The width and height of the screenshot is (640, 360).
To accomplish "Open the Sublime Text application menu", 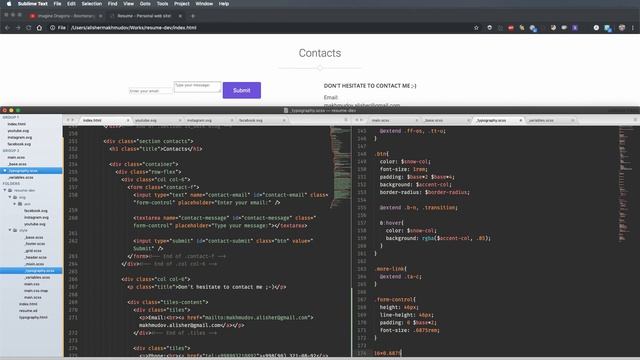I will point(33,4).
